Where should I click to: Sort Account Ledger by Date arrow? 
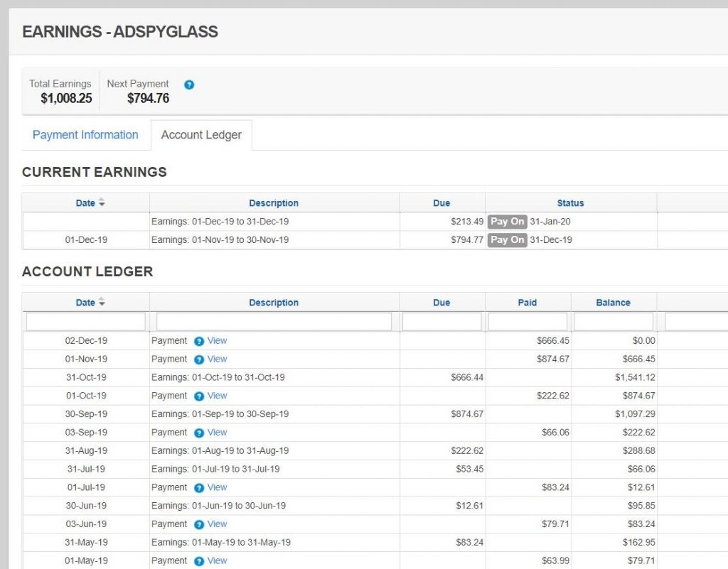click(102, 303)
